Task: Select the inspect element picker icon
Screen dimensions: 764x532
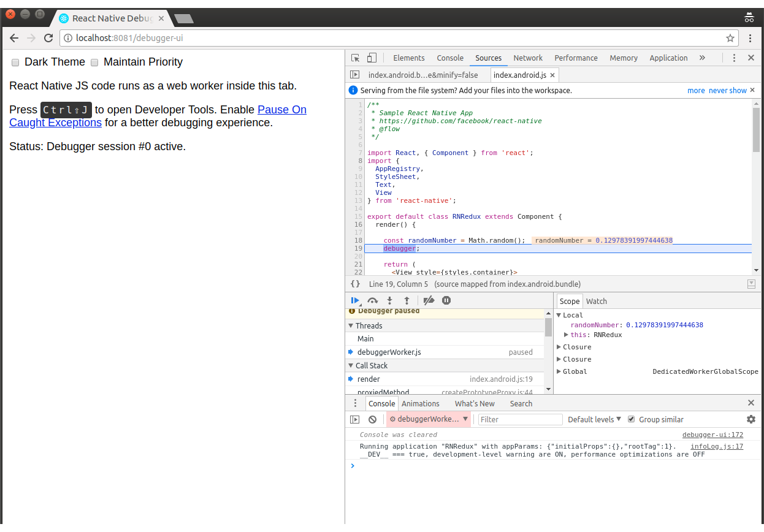Action: (x=355, y=58)
